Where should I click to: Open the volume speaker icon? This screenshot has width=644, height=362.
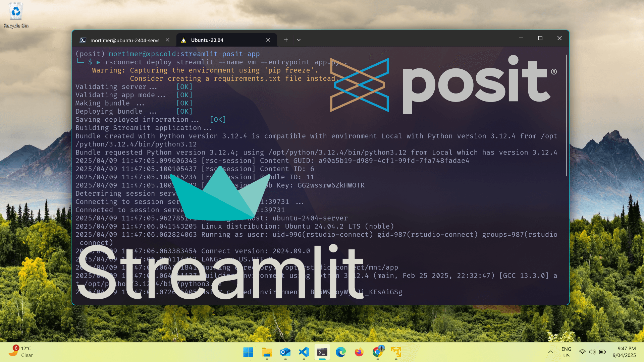[592, 352]
